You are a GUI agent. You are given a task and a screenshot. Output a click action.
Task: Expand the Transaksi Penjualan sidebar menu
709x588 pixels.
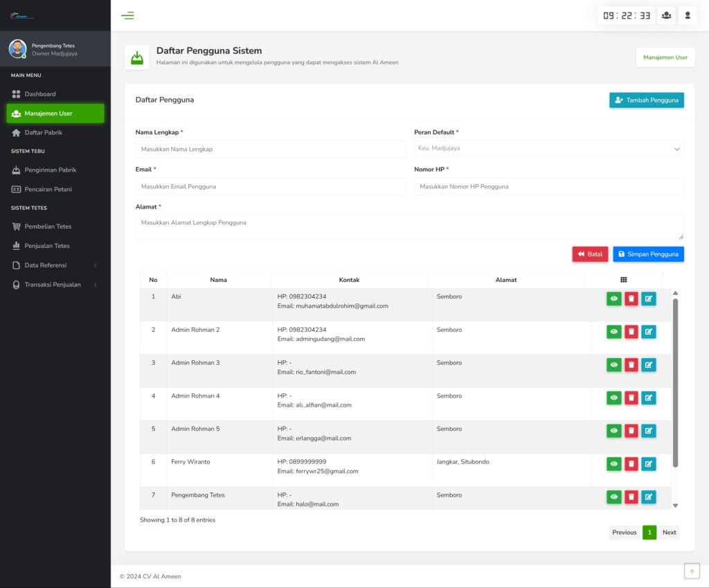tap(55, 285)
